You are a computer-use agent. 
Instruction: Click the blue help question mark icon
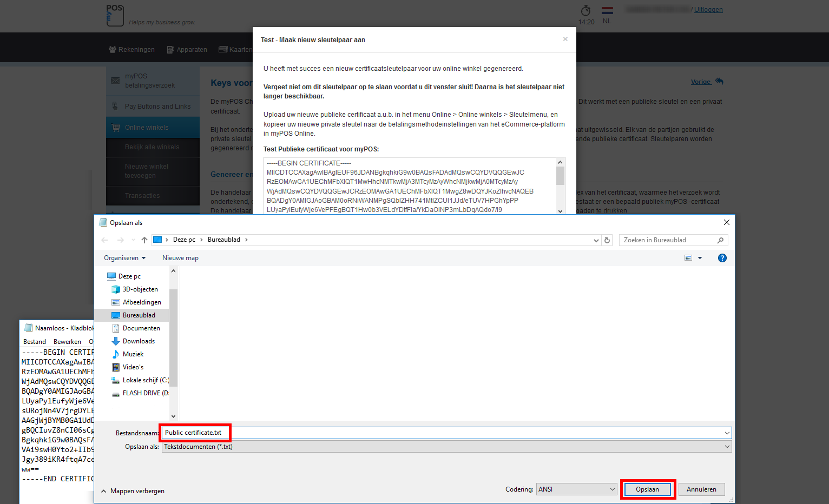pos(722,258)
